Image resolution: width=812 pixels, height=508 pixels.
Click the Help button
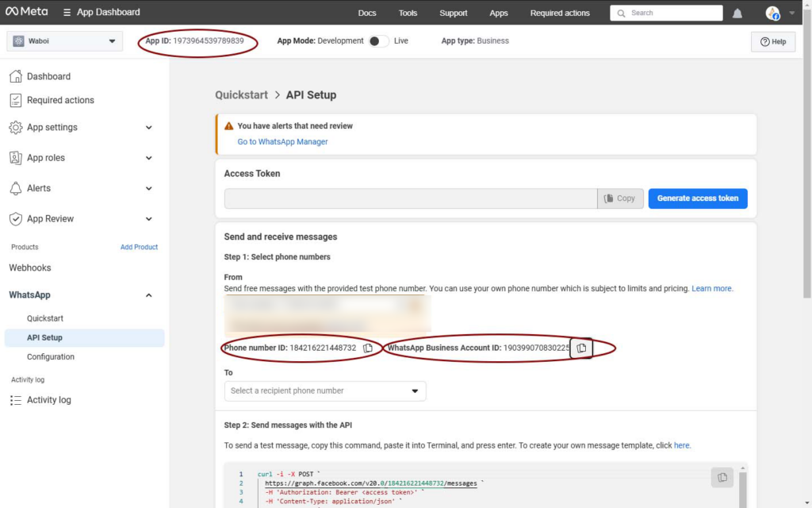(x=772, y=41)
